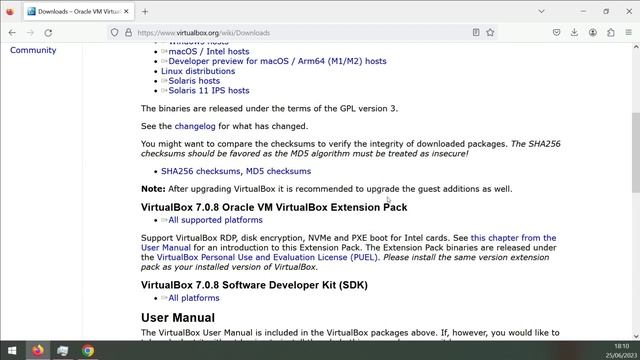The image size is (640, 360).
Task: Expand the list all tabs chevron
Action: (541, 11)
